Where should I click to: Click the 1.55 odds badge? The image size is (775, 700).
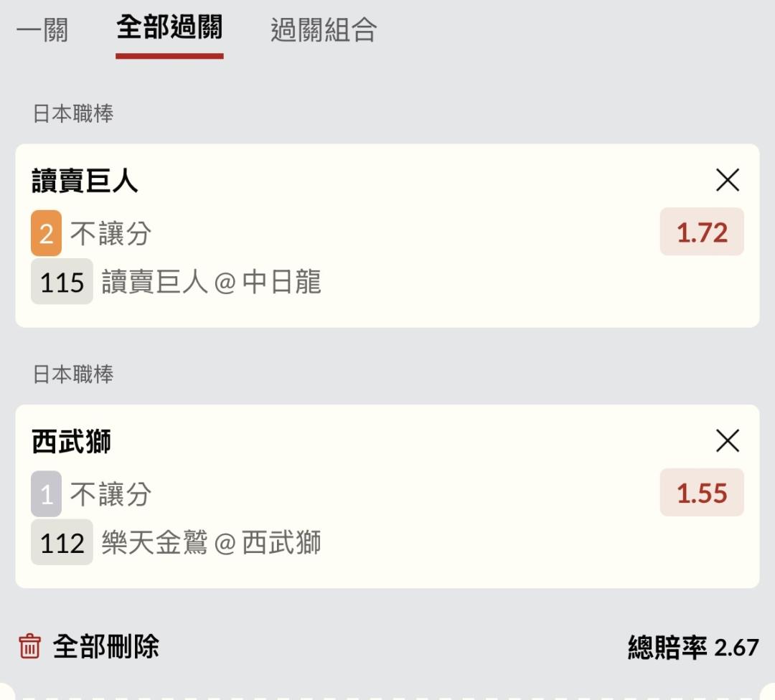tap(702, 493)
